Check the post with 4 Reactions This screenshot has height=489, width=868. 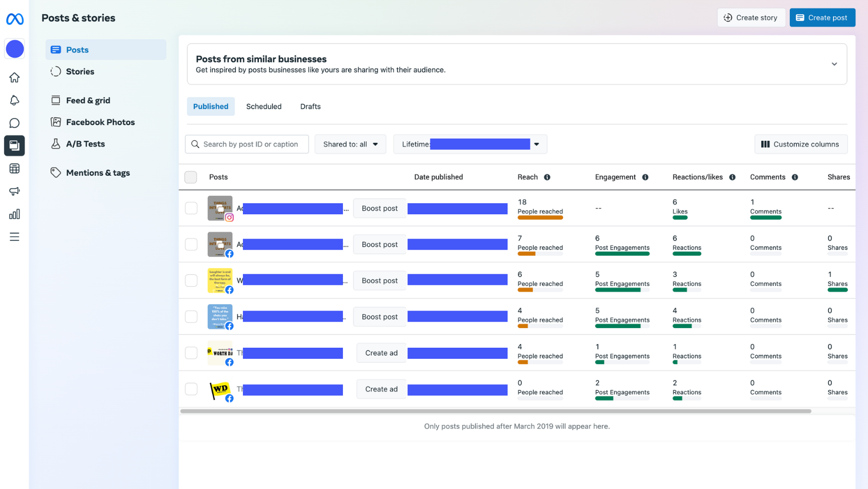coord(191,316)
